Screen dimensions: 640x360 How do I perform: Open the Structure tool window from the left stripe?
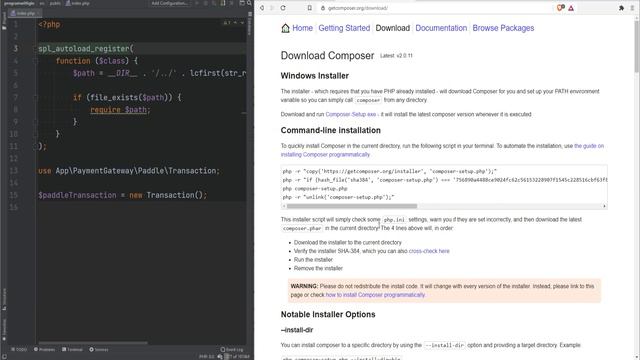(4, 299)
